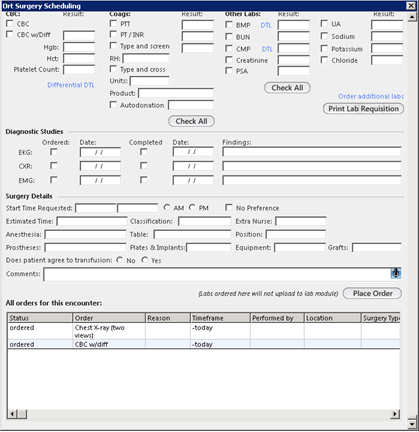The width and height of the screenshot is (419, 432).
Task: Enable the Chloride checkbox
Action: tap(324, 60)
